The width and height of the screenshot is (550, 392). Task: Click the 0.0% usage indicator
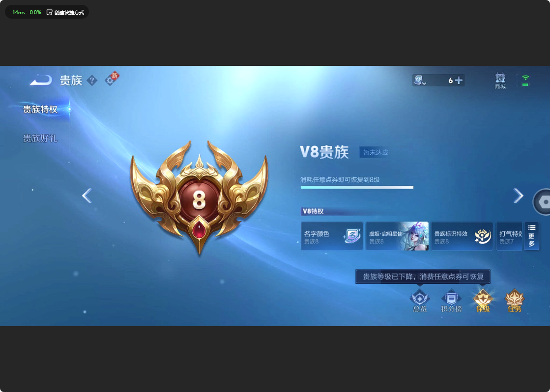[35, 12]
